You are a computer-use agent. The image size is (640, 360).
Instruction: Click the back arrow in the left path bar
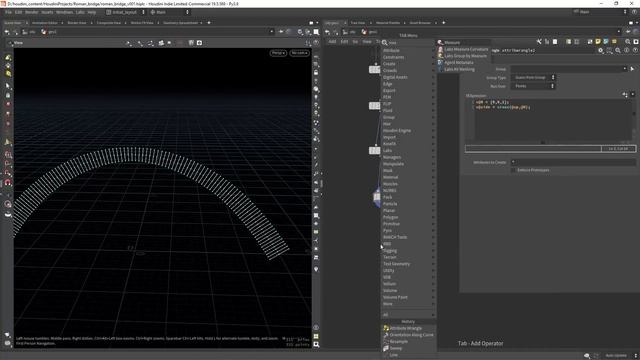pos(7,32)
